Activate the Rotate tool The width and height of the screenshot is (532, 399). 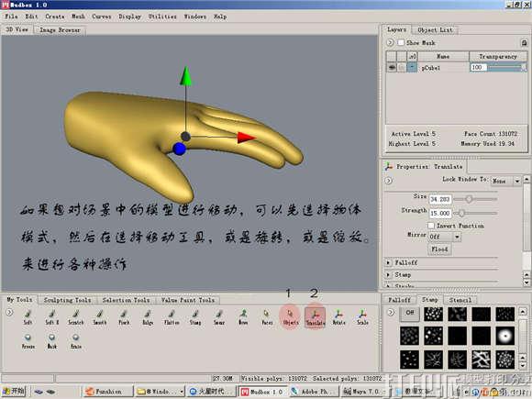click(x=338, y=317)
